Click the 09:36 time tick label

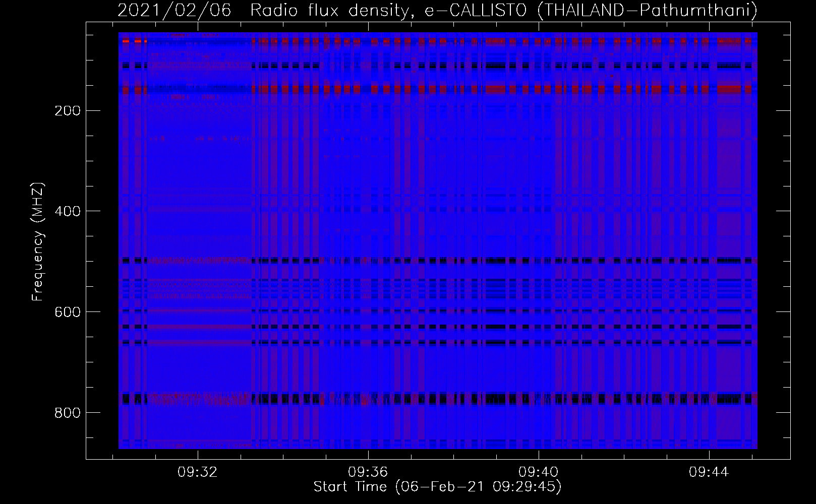point(368,472)
